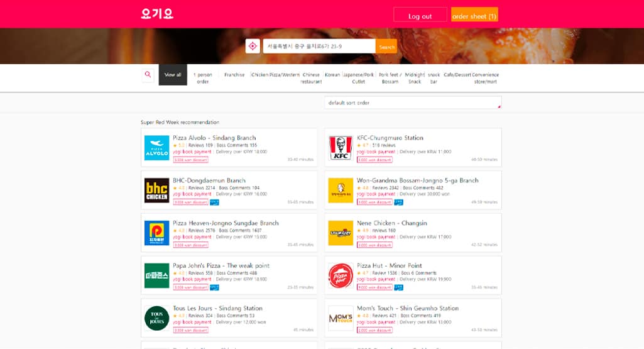Image resolution: width=644 pixels, height=349 pixels.
Task: Select the snack bar category tab
Action: 434,78
